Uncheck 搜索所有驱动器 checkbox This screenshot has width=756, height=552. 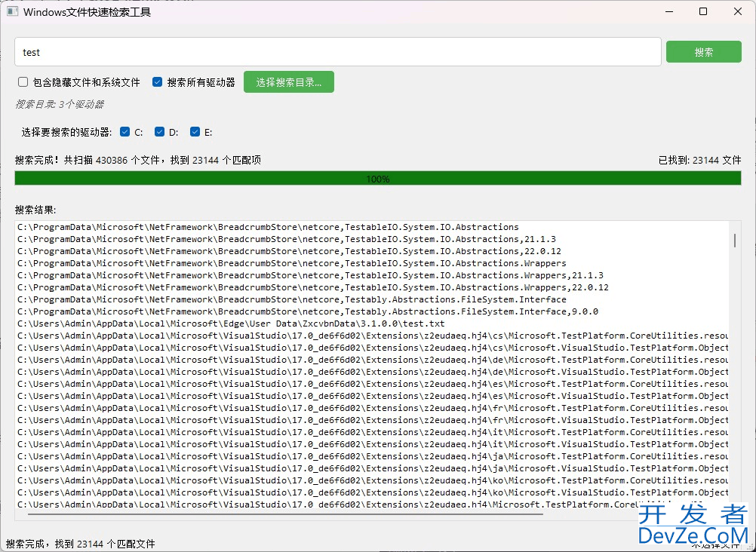point(158,82)
